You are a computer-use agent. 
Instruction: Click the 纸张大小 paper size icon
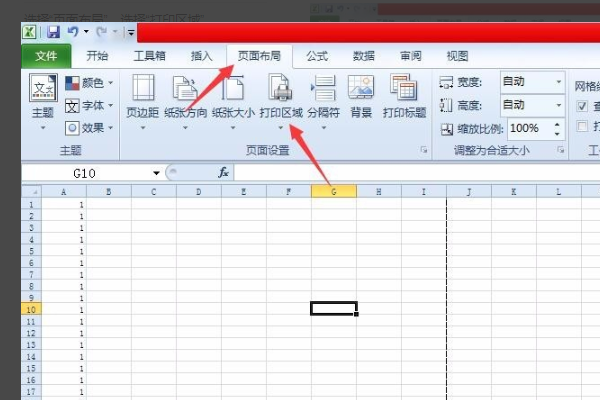point(233,88)
